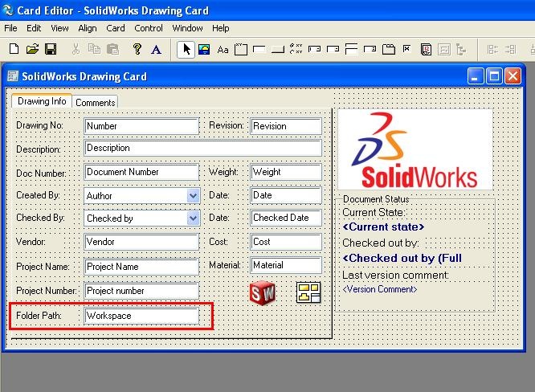535x392 pixels.
Task: Open the Window menu
Action: point(187,28)
